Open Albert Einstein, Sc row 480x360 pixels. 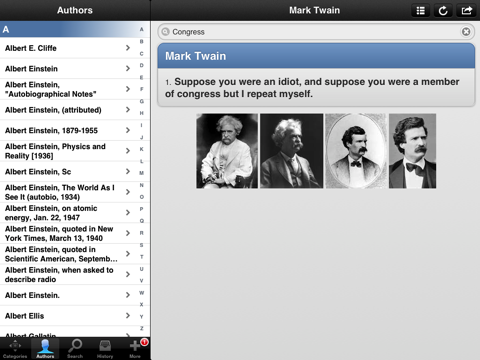point(68,172)
